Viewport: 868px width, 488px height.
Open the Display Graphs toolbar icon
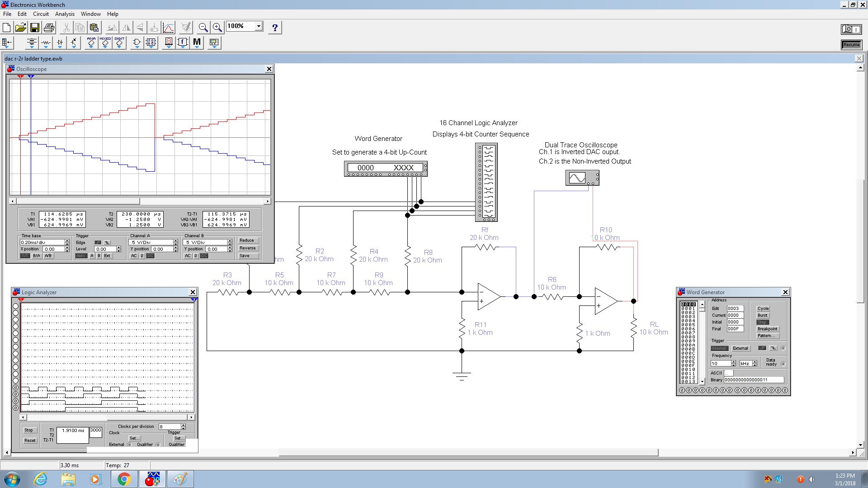168,28
